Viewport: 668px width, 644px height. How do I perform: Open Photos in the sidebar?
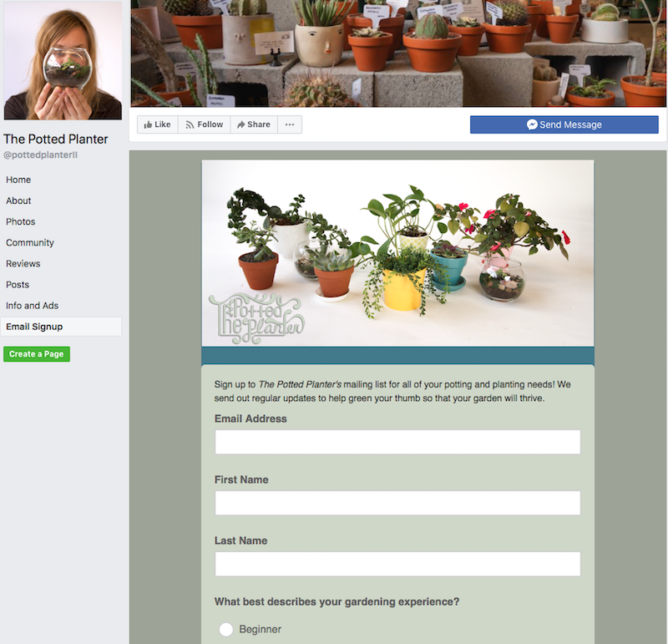pyautogui.click(x=20, y=221)
